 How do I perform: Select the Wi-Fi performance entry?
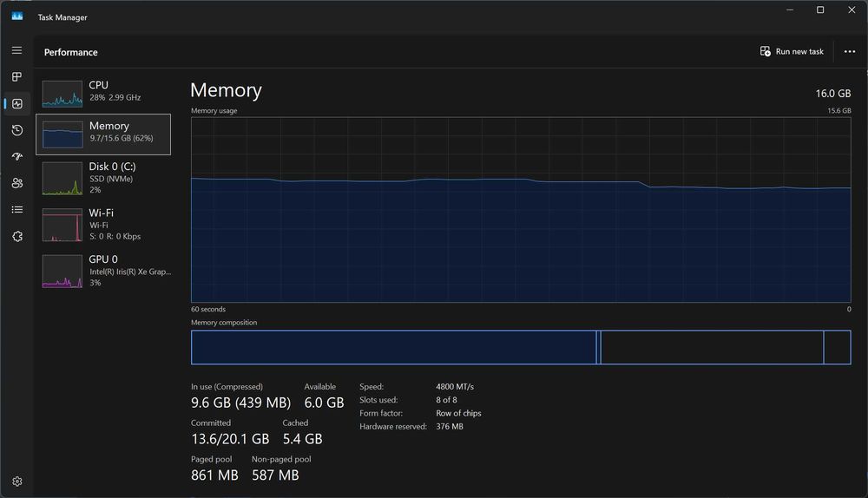pos(103,225)
